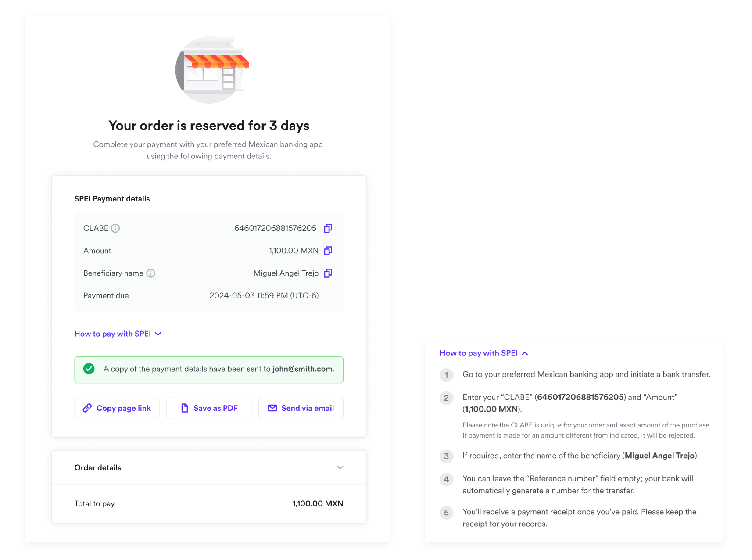Click the CLABE number value text

click(x=275, y=228)
